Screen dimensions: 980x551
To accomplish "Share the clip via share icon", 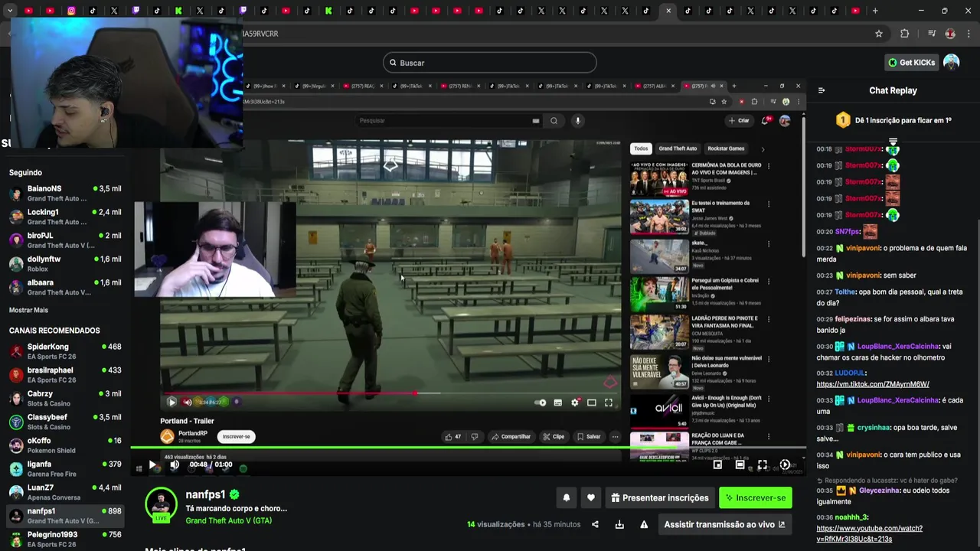I will click(x=595, y=524).
